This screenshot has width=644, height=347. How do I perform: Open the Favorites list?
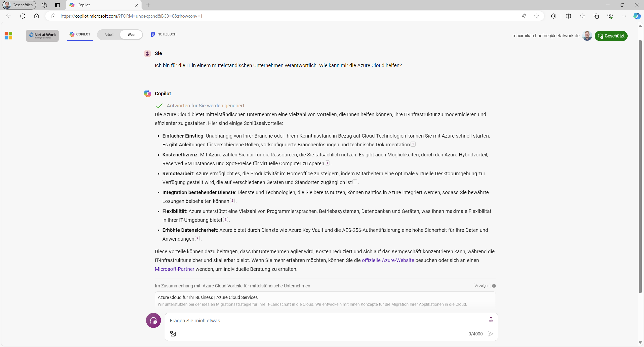(x=582, y=16)
